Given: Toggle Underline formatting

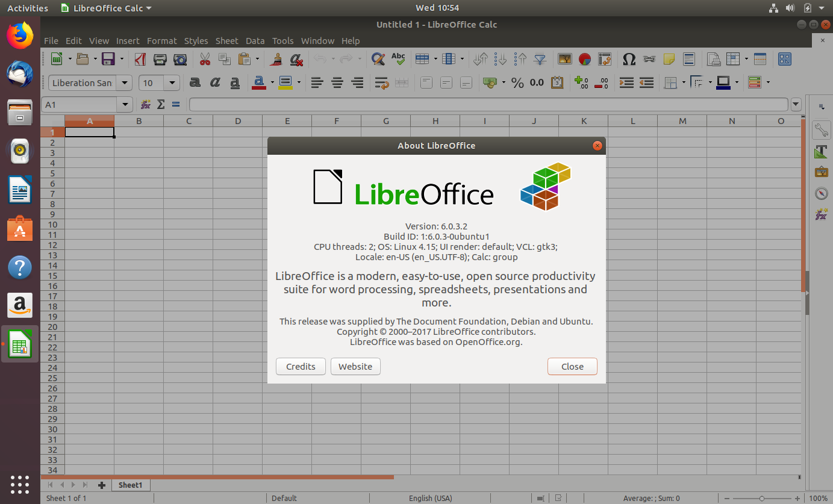Looking at the screenshot, I should click(x=235, y=82).
